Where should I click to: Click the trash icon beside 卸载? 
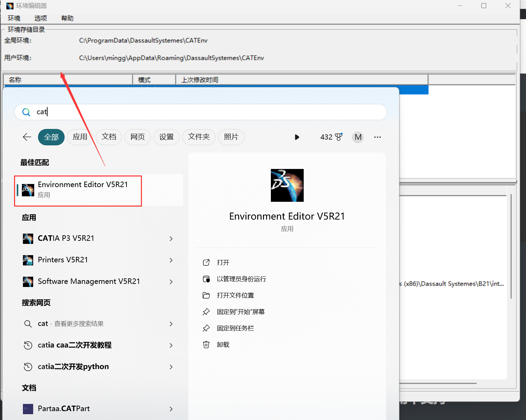coord(206,344)
